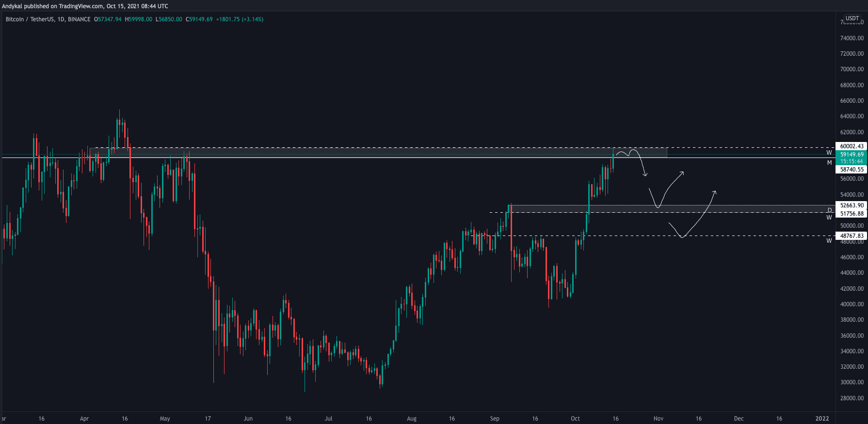Viewport: 868px width, 424px height.
Task: Click the Jul label on time axis
Action: pyautogui.click(x=328, y=419)
